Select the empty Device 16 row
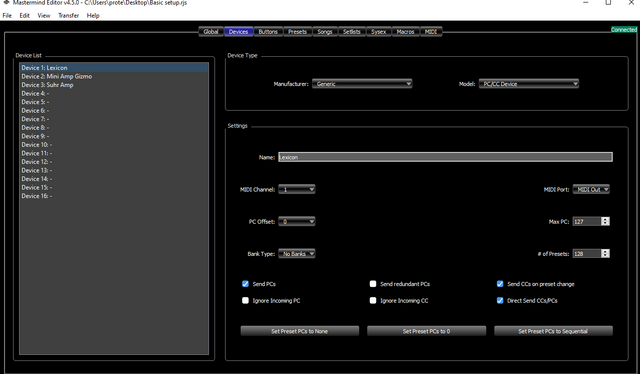The width and height of the screenshot is (640, 374). tap(114, 196)
